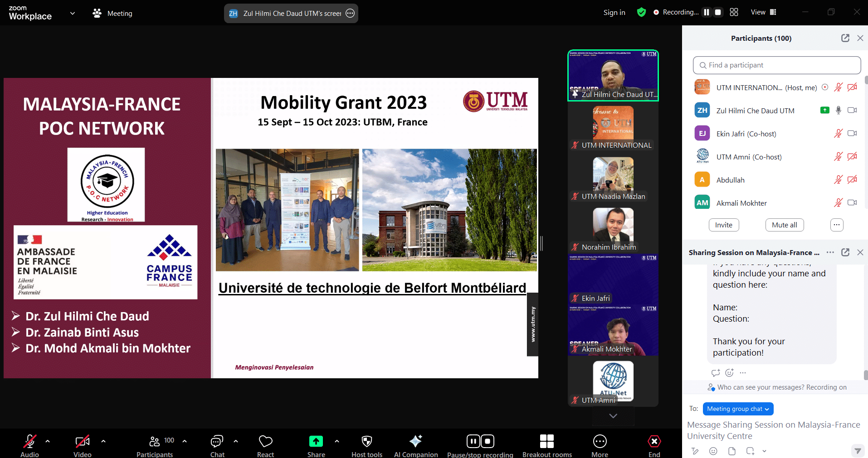Unmute Ekin Jafri in participants list
This screenshot has height=458, width=868.
(x=838, y=133)
